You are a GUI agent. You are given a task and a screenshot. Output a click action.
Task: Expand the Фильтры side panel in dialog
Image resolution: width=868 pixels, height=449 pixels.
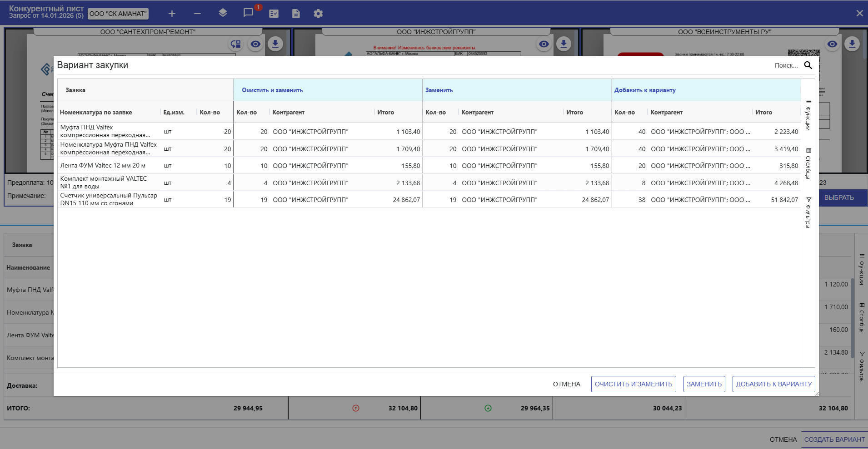tap(808, 212)
